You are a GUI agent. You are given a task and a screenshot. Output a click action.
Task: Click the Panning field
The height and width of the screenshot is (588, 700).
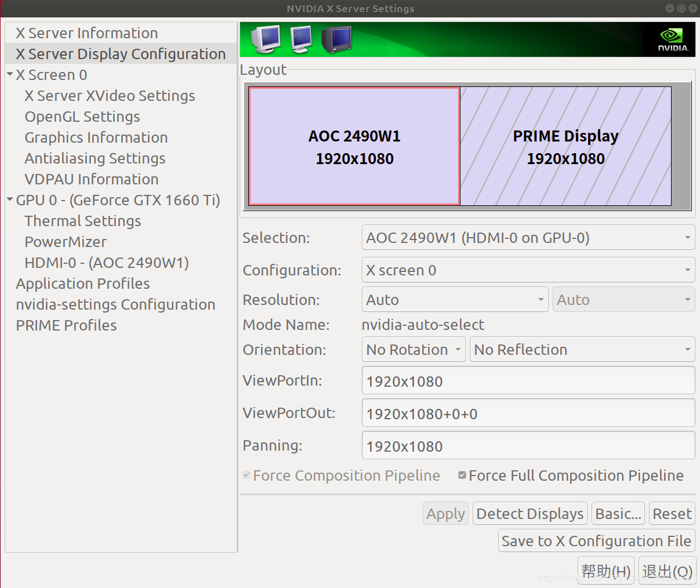(528, 446)
